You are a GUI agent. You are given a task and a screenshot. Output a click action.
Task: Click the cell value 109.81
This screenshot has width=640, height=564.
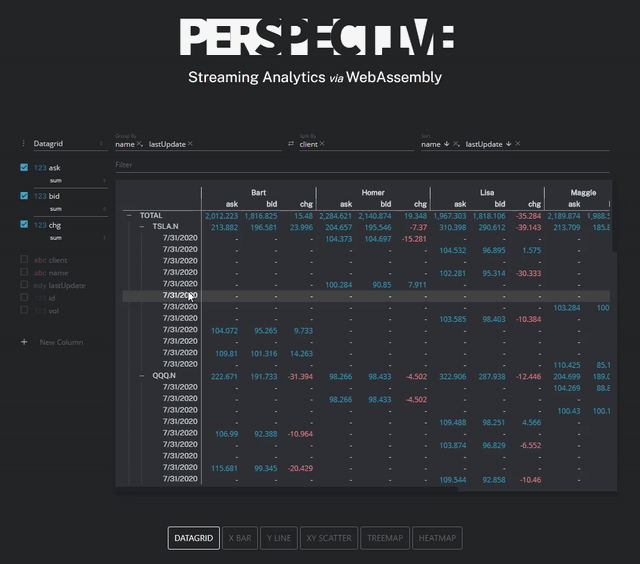click(x=226, y=353)
